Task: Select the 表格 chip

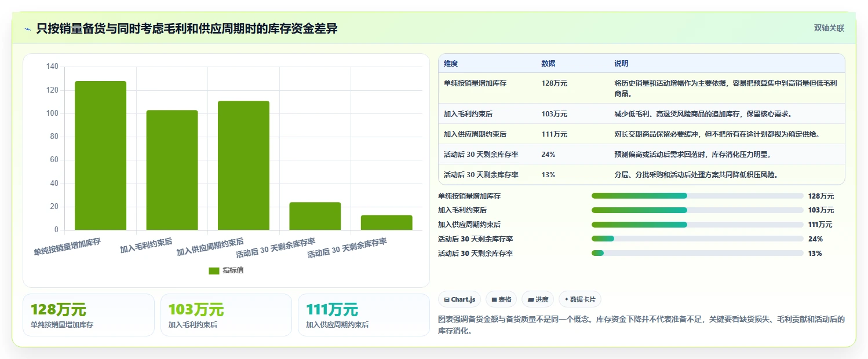Action: (x=501, y=299)
